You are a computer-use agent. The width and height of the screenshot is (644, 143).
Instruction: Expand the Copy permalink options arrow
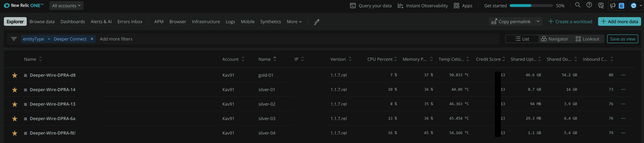tap(538, 21)
